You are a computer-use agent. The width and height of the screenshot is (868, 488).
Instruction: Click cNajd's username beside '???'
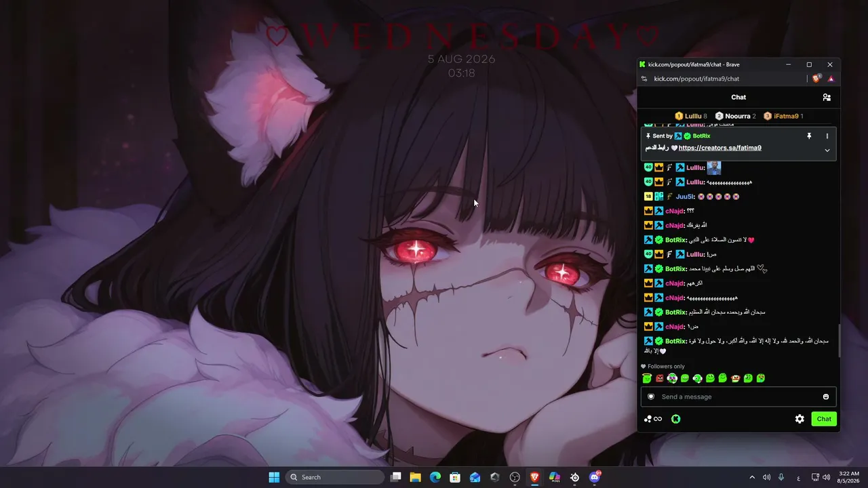click(x=674, y=211)
